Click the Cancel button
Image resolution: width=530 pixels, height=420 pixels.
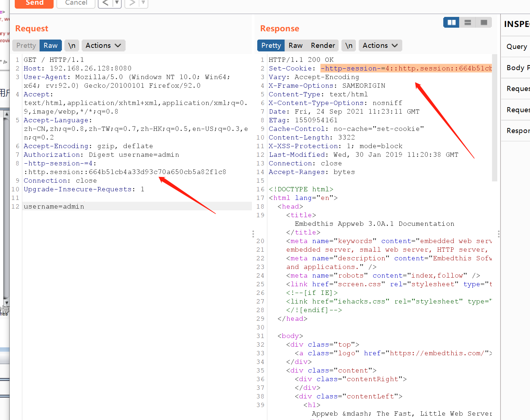point(76,3)
